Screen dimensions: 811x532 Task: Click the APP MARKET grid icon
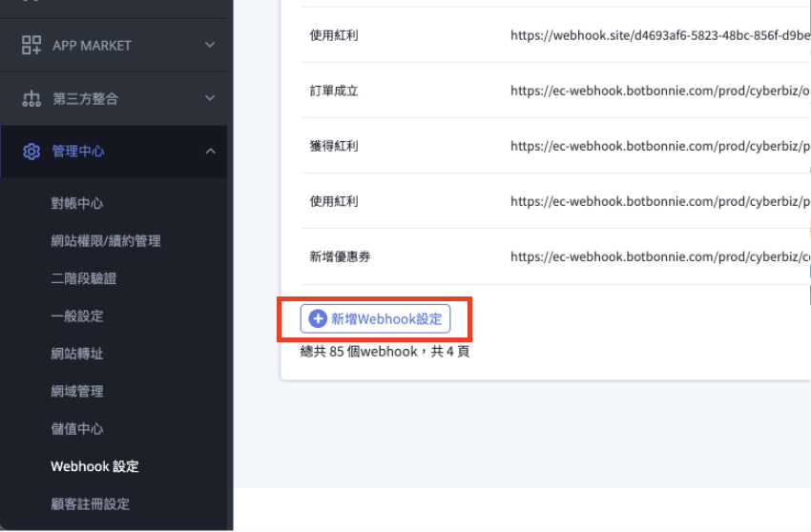click(31, 45)
